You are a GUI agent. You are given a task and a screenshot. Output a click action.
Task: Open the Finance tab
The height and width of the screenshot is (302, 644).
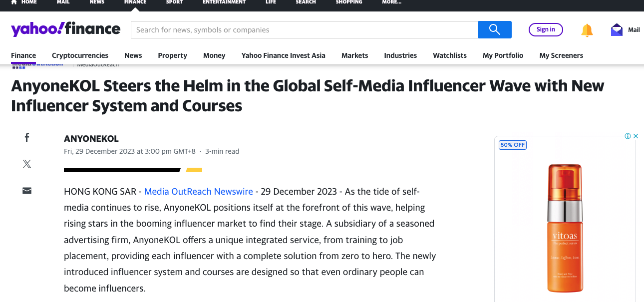tap(23, 55)
